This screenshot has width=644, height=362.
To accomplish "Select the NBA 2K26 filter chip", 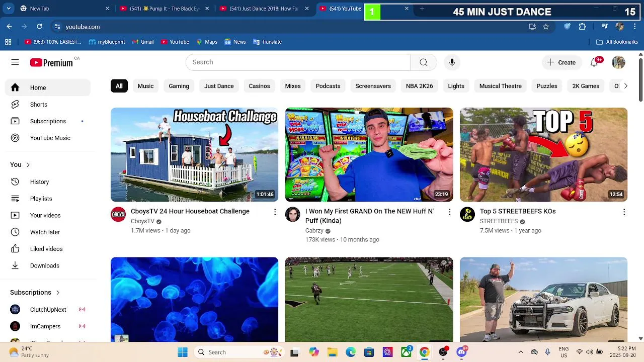I will point(419,86).
